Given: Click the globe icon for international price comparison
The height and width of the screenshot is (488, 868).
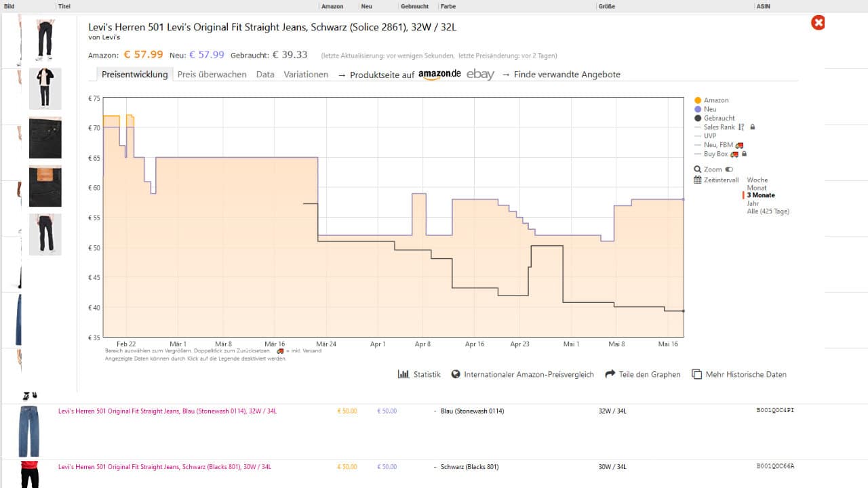Looking at the screenshot, I should tap(456, 374).
